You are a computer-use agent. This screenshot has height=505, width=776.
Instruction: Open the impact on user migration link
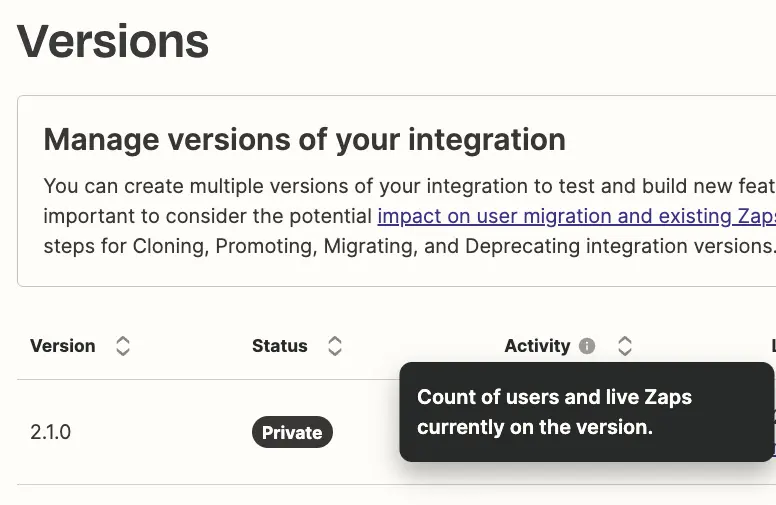point(577,216)
